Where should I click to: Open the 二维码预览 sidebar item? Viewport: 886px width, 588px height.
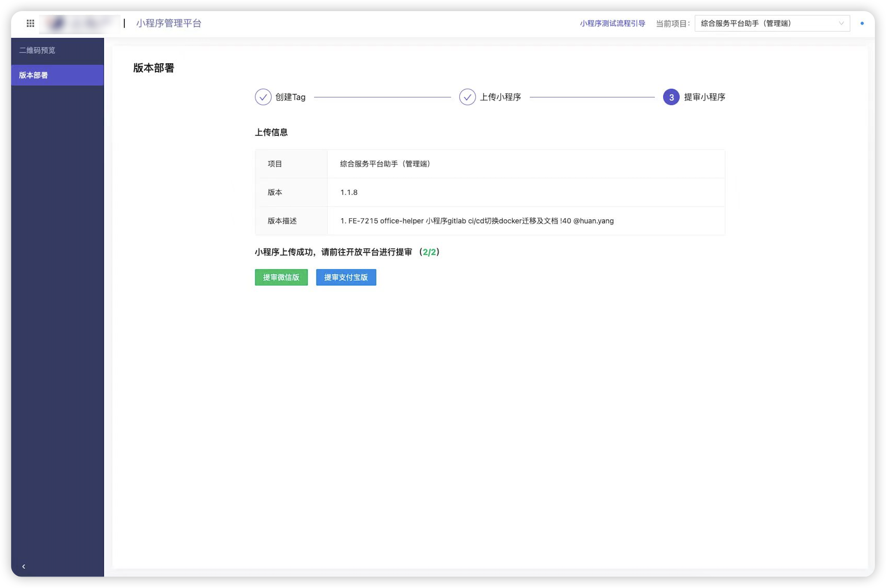pyautogui.click(x=58, y=50)
